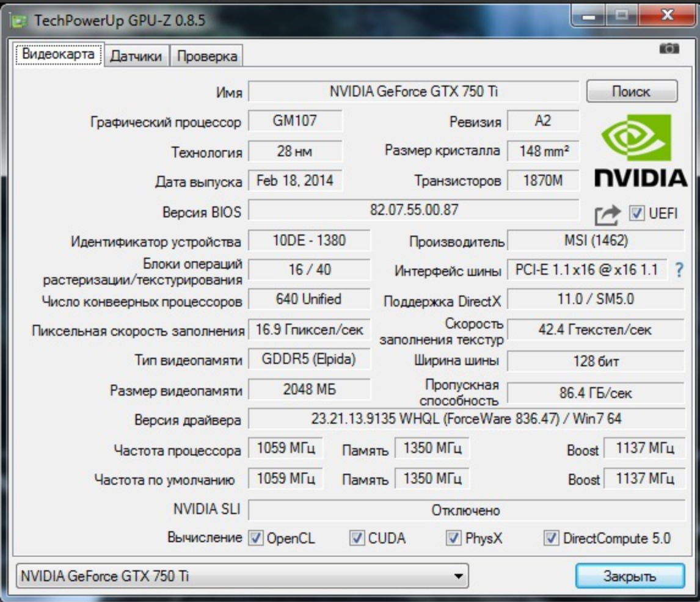Screen dimensions: 700x602
Task: Open the GPU selection dropdown arrow
Action: click(458, 576)
